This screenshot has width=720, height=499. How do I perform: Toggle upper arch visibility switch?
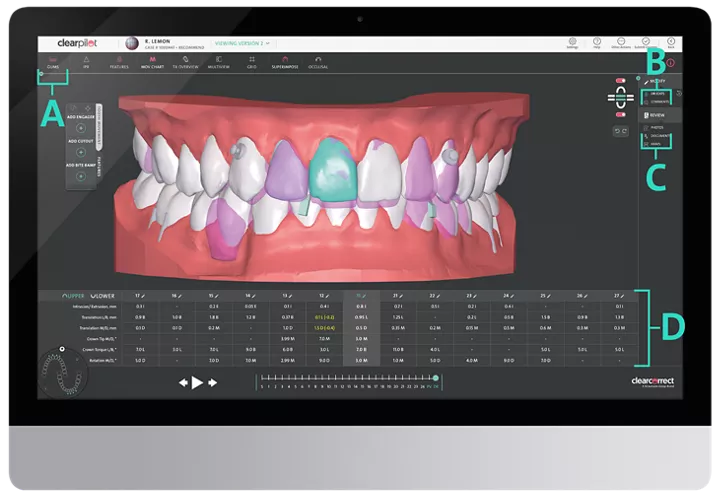pyautogui.click(x=622, y=80)
